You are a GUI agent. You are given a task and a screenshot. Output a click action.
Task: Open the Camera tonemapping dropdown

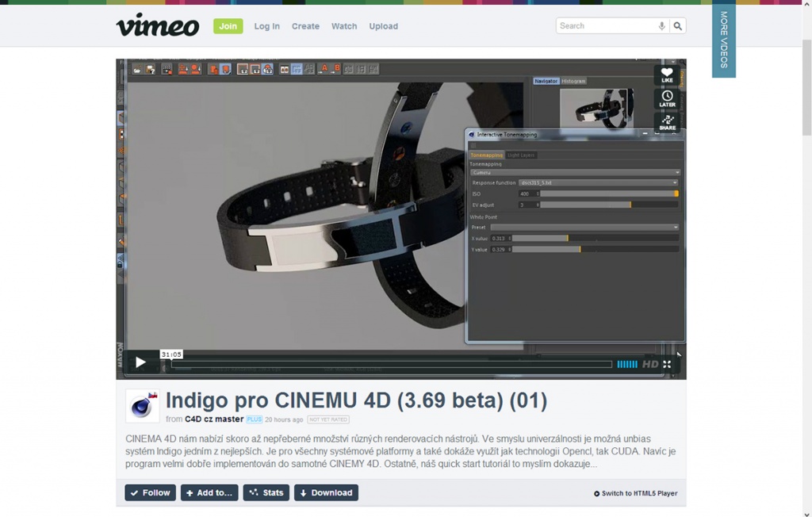[575, 173]
